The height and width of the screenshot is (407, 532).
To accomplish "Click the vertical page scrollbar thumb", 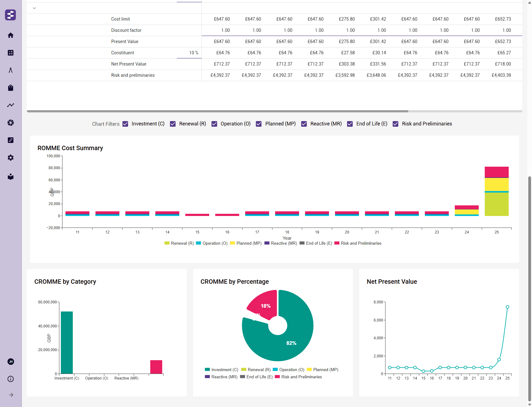I will tap(530, 289).
